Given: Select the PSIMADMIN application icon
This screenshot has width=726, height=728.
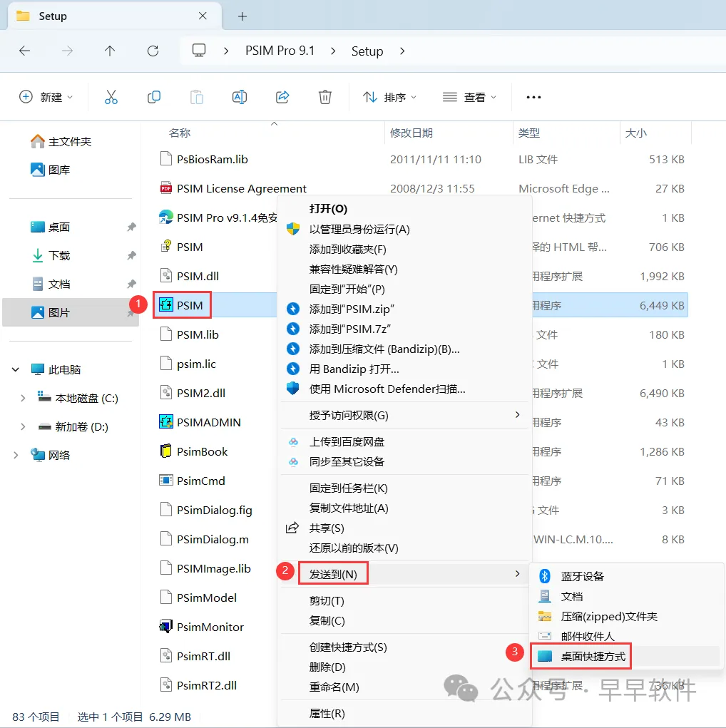Looking at the screenshot, I should (166, 421).
